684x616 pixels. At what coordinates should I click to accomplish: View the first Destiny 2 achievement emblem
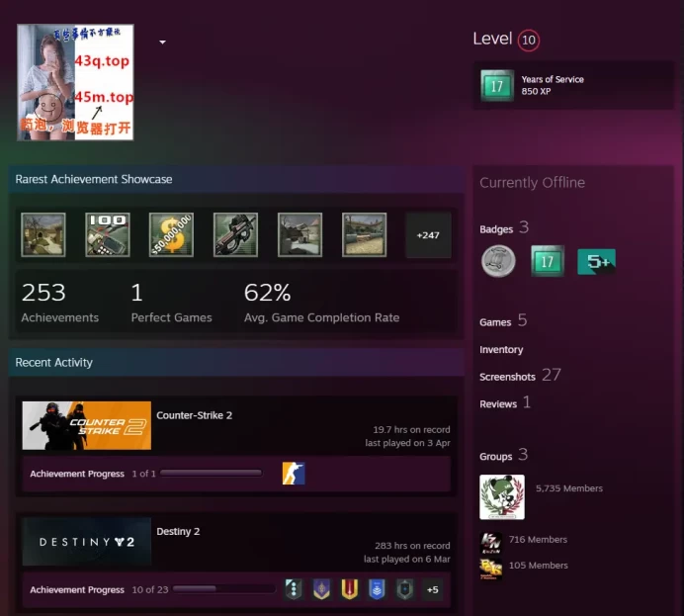tap(294, 589)
